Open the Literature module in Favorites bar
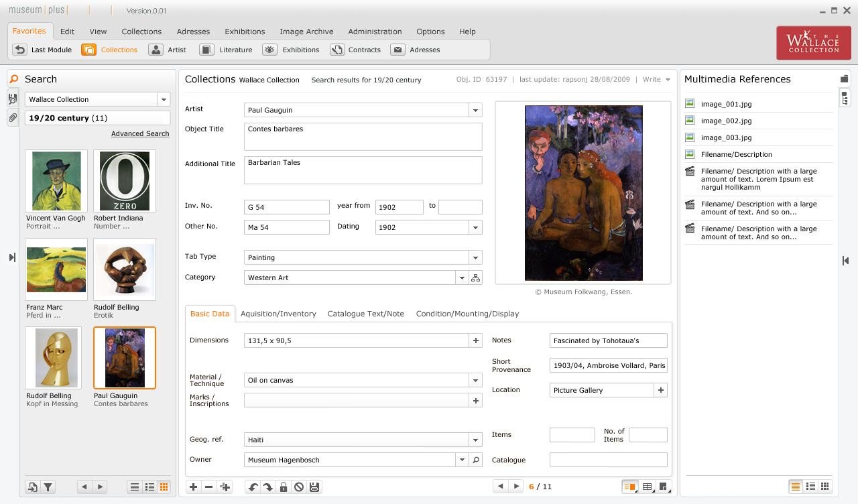The width and height of the screenshot is (858, 504). 227,50
